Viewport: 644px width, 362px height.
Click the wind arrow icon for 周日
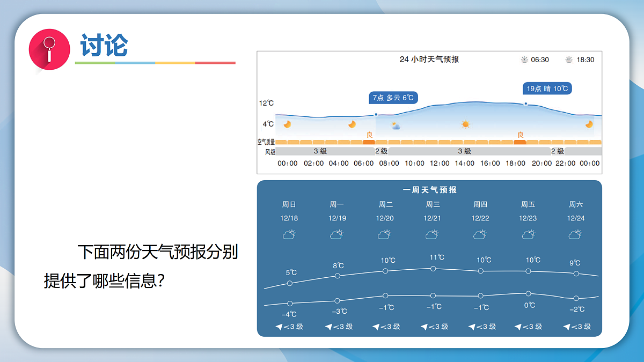pos(279,327)
